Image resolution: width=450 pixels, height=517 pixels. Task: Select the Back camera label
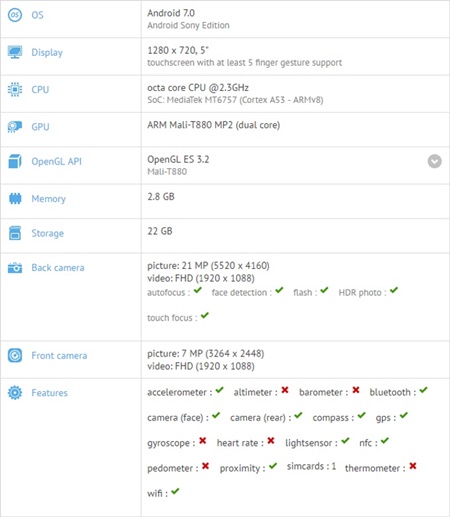pos(58,268)
